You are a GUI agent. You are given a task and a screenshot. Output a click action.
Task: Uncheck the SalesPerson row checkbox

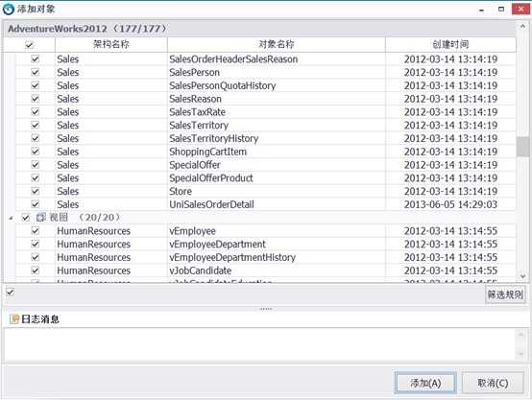coord(35,72)
